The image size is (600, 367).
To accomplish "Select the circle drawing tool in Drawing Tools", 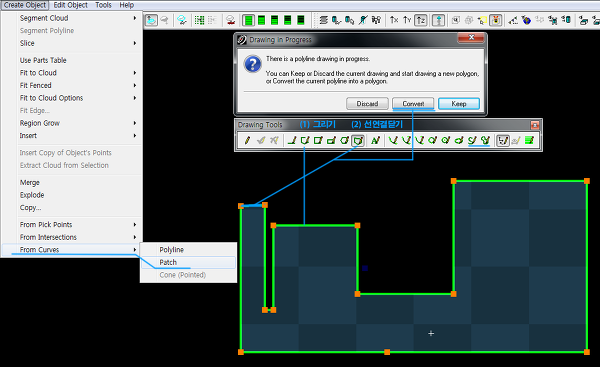I will [x=344, y=141].
